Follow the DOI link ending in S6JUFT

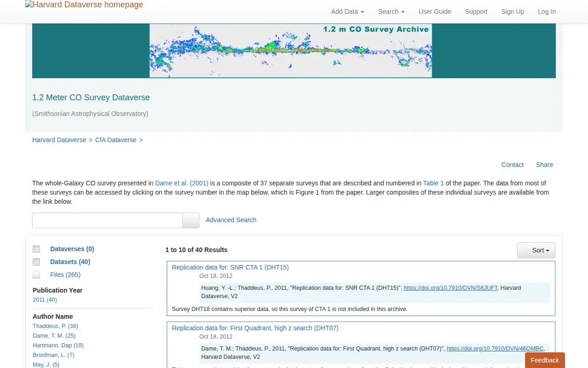tap(451, 288)
